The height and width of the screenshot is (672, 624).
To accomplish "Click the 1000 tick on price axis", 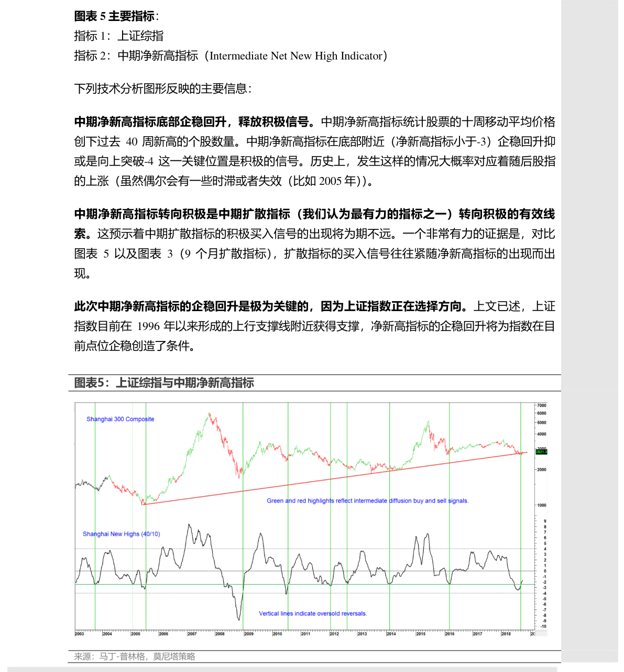I will [x=541, y=505].
